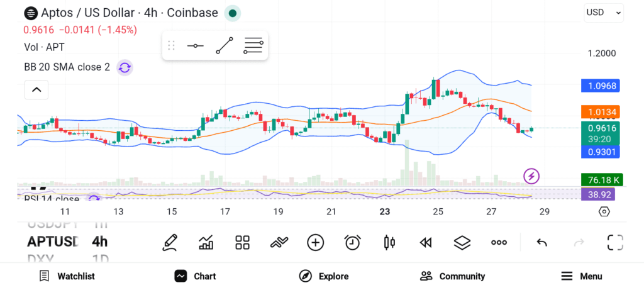This screenshot has height=290, width=644.
Task: Switch to the Explore tab
Action: (324, 276)
